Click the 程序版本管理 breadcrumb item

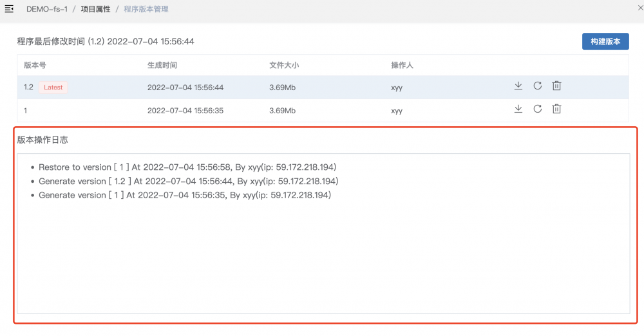pos(146,10)
